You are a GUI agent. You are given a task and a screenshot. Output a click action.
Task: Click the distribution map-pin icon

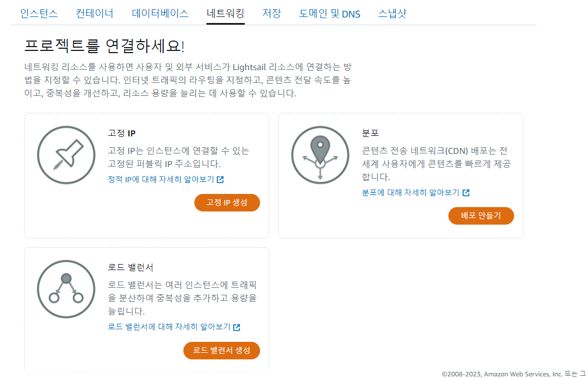320,155
